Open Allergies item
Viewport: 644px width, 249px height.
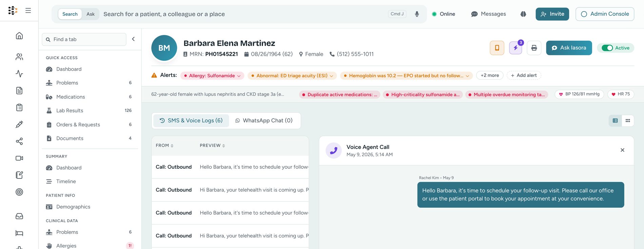click(x=90, y=246)
